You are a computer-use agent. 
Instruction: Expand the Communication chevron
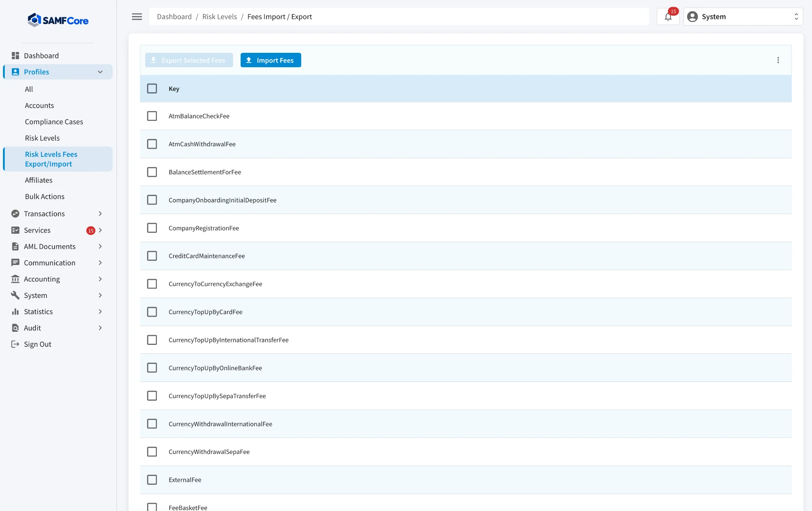(x=100, y=262)
